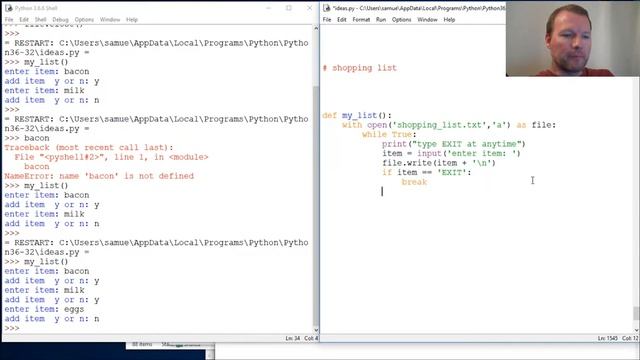640x360 pixels.
Task: Click the ideas.py editor title bar icon
Action: click(x=327, y=8)
